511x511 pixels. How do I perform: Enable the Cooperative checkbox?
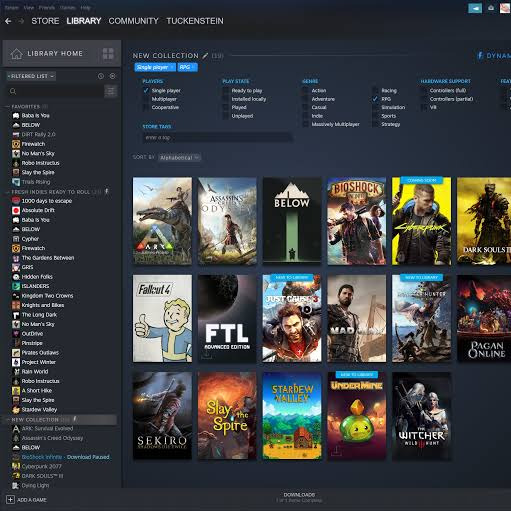coord(146,107)
